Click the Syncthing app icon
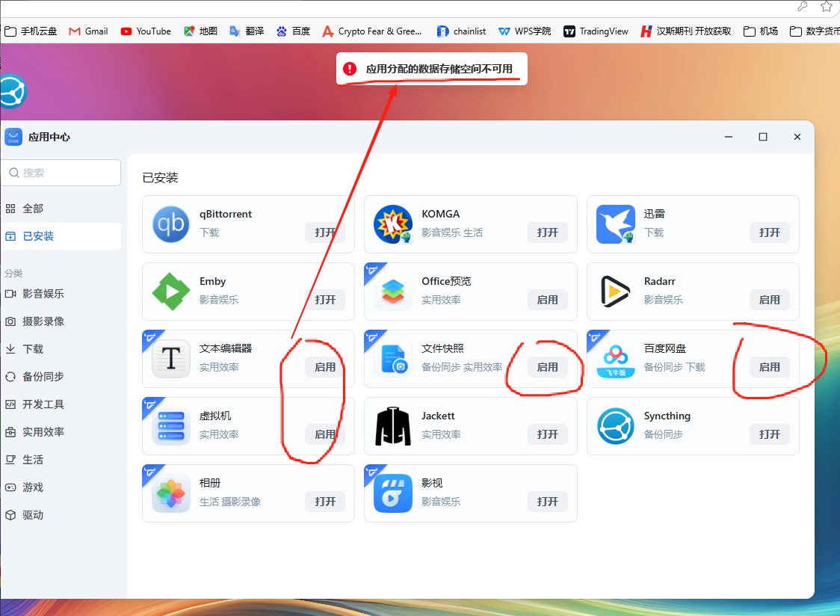The image size is (840, 616). [616, 426]
